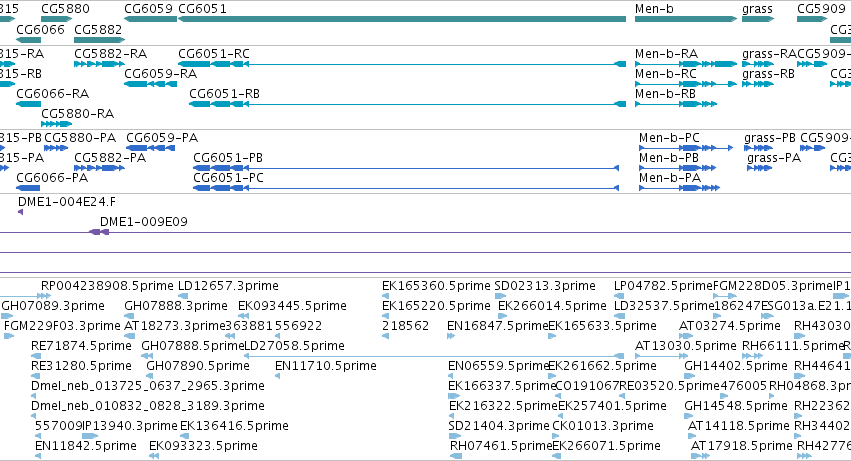
Task: Open transcript CG6051-RB
Action: click(x=225, y=94)
